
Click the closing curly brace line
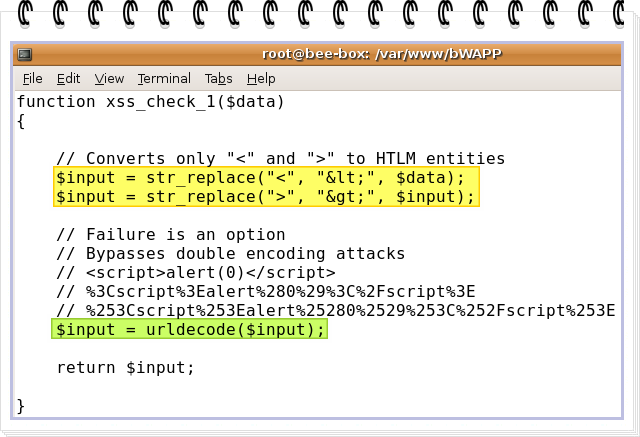pyautogui.click(x=21, y=406)
